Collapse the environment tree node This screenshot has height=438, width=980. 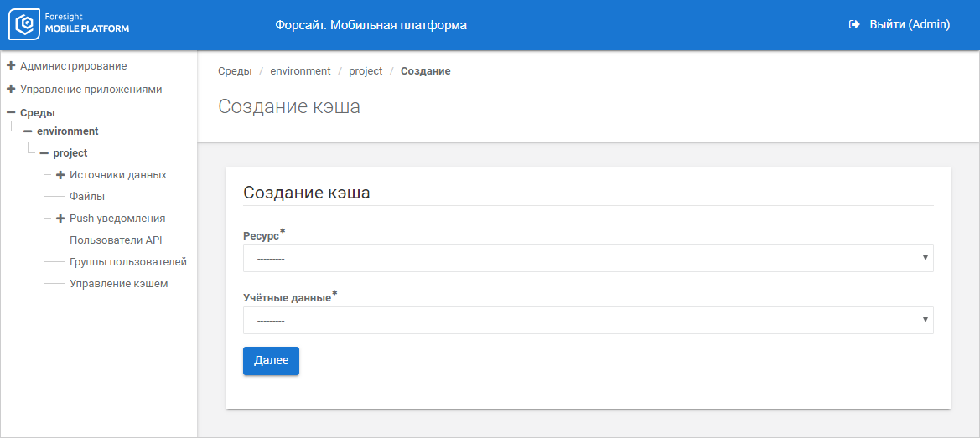click(x=28, y=131)
